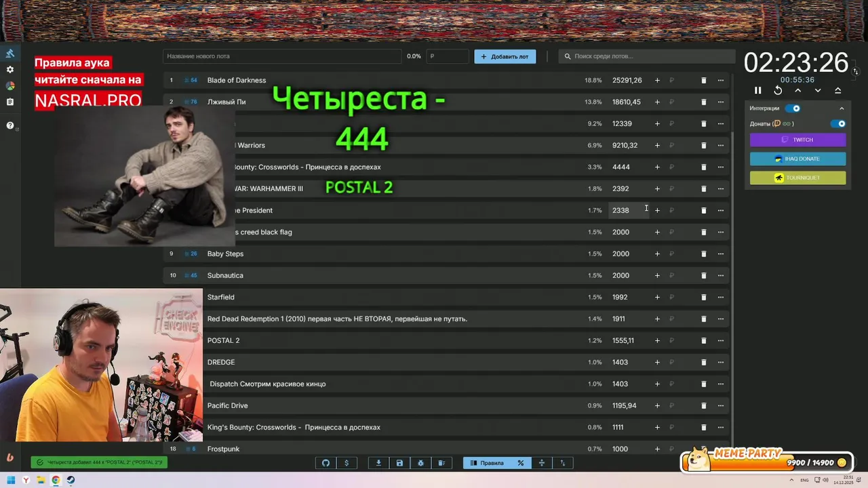
Task: Click the swap arrows icon beside timer
Action: coord(855,71)
